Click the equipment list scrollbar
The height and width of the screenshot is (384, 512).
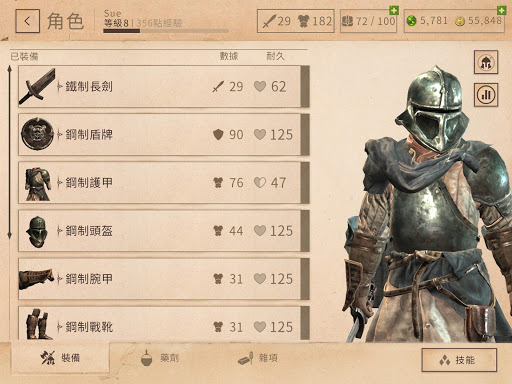click(10, 152)
